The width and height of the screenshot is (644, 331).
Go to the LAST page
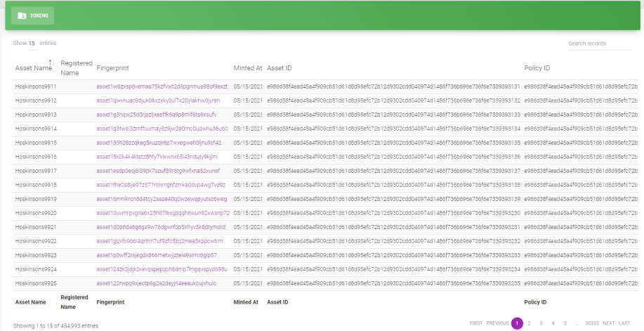coord(624,323)
